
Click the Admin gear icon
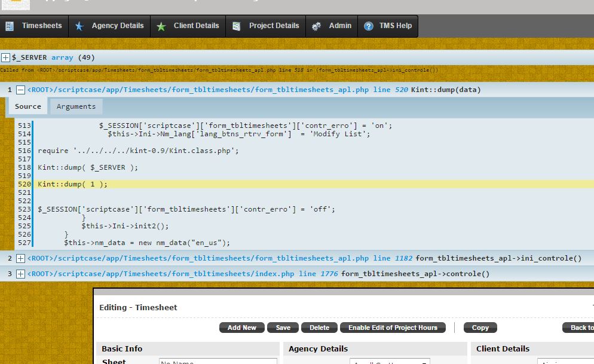pyautogui.click(x=317, y=26)
